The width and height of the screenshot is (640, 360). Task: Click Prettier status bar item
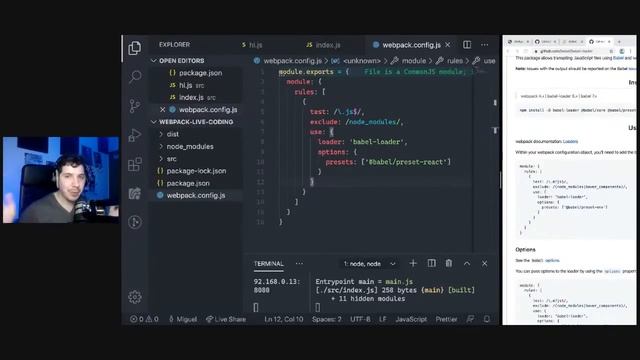coord(446,319)
